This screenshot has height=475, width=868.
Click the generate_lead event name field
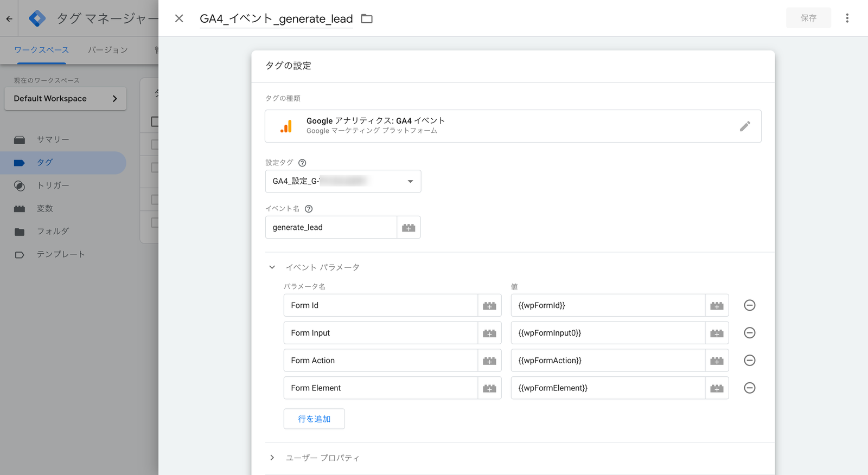tap(331, 227)
